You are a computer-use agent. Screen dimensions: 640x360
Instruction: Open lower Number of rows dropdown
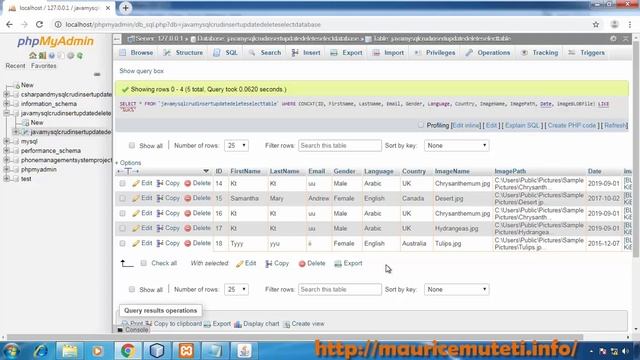coord(236,289)
